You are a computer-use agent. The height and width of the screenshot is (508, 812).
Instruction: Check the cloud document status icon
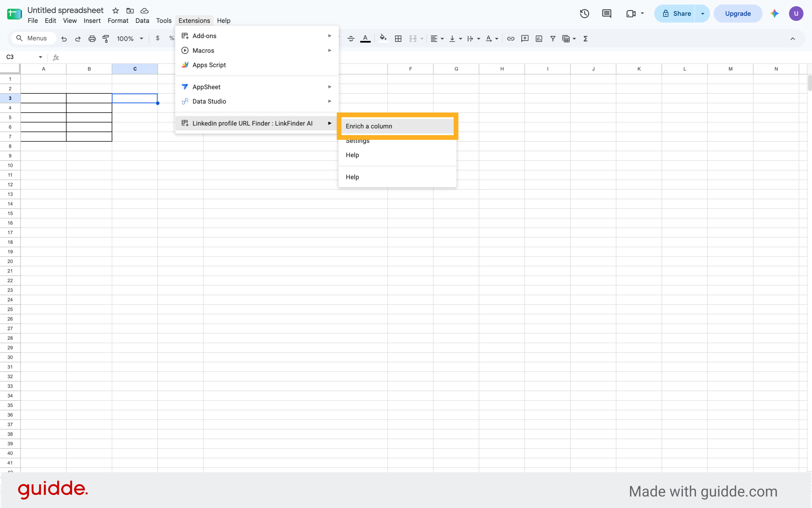click(x=144, y=11)
